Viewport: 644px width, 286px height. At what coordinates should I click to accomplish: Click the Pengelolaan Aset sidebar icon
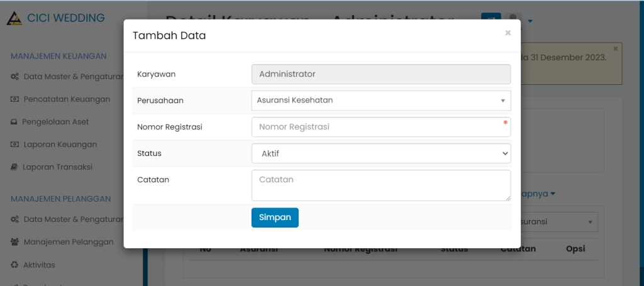pyautogui.click(x=14, y=122)
